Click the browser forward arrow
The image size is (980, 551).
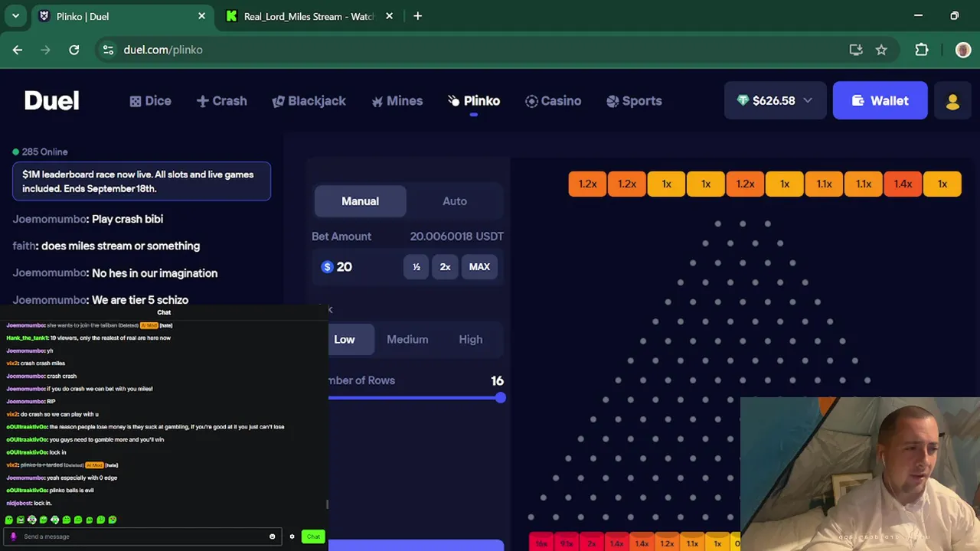point(46,50)
